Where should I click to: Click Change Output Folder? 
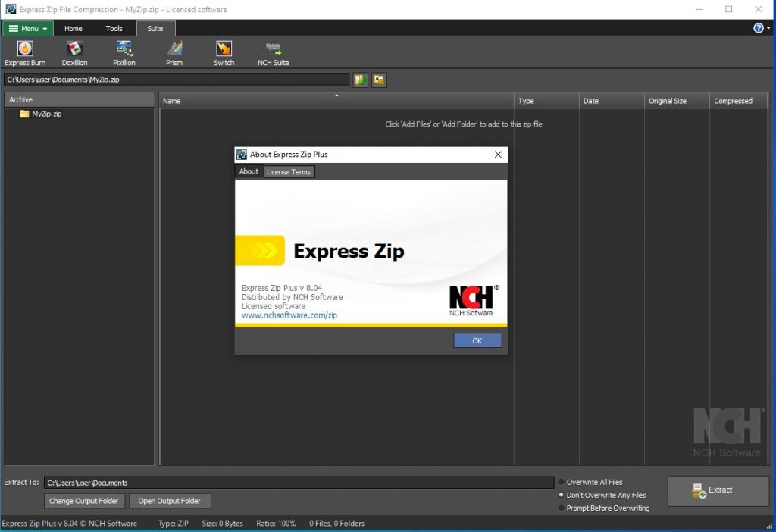[x=83, y=501]
